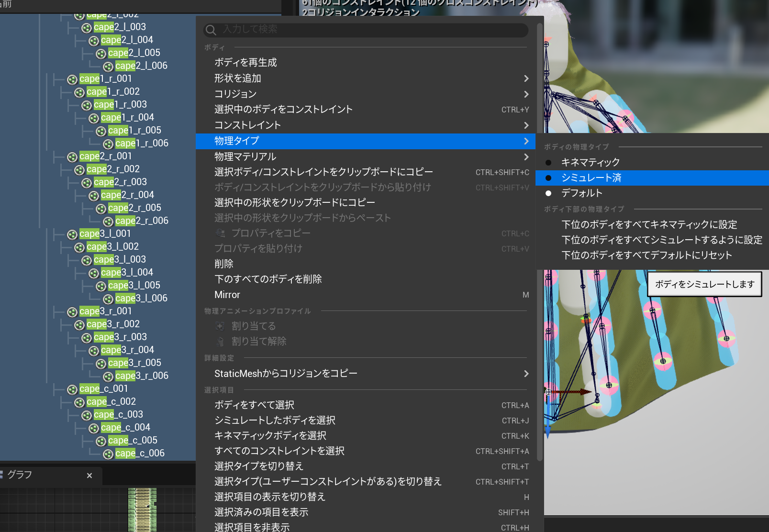Open the StaticMeshからコリジョンをコピー submenu
The width and height of the screenshot is (769, 532).
[x=366, y=373]
